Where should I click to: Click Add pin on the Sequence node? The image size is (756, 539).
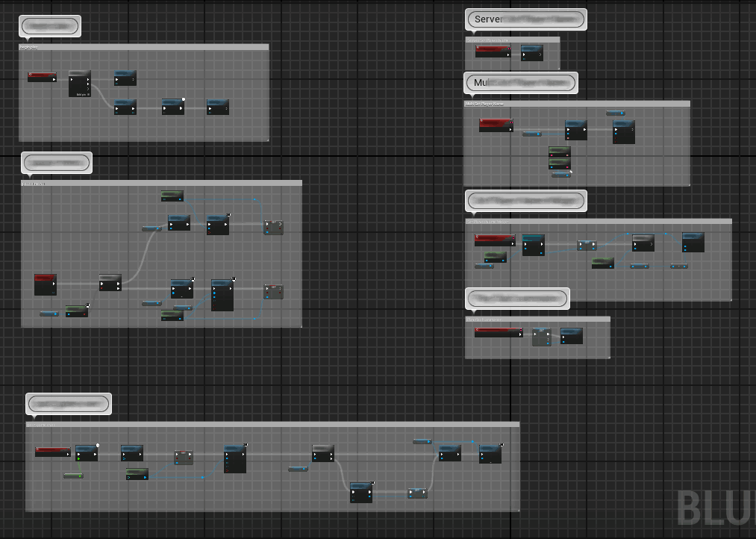click(x=82, y=94)
